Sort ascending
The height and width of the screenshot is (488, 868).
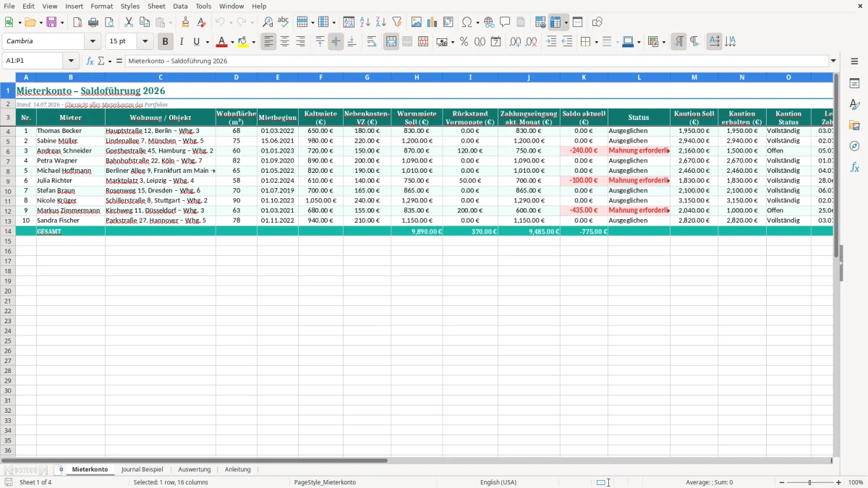coord(365,22)
